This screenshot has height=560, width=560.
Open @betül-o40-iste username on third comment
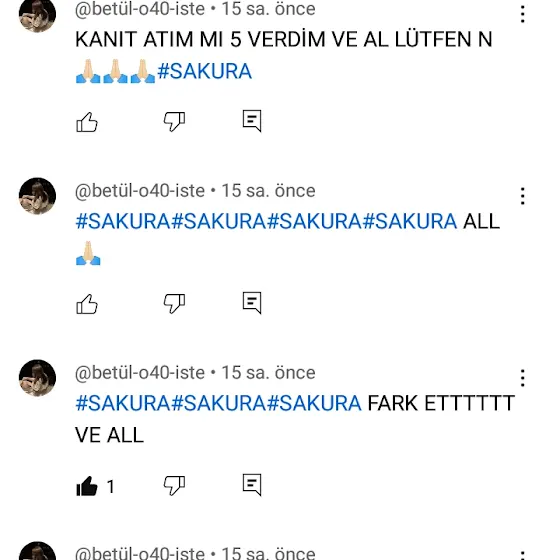click(x=140, y=373)
